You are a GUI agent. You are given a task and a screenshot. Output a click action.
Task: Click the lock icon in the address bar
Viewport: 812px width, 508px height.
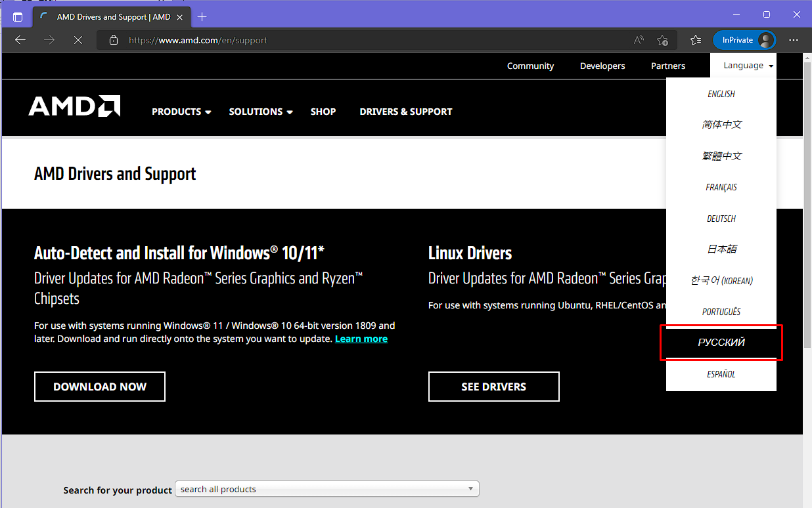pos(114,40)
